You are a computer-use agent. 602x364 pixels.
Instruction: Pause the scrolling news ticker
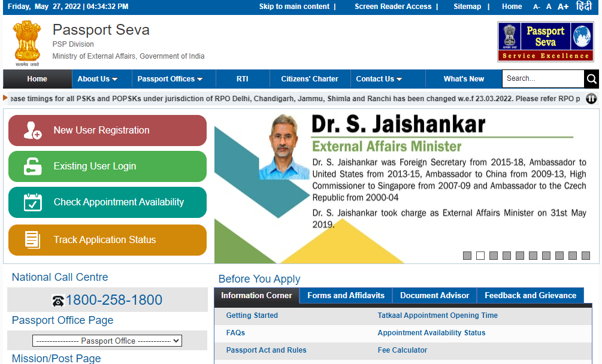click(x=591, y=99)
